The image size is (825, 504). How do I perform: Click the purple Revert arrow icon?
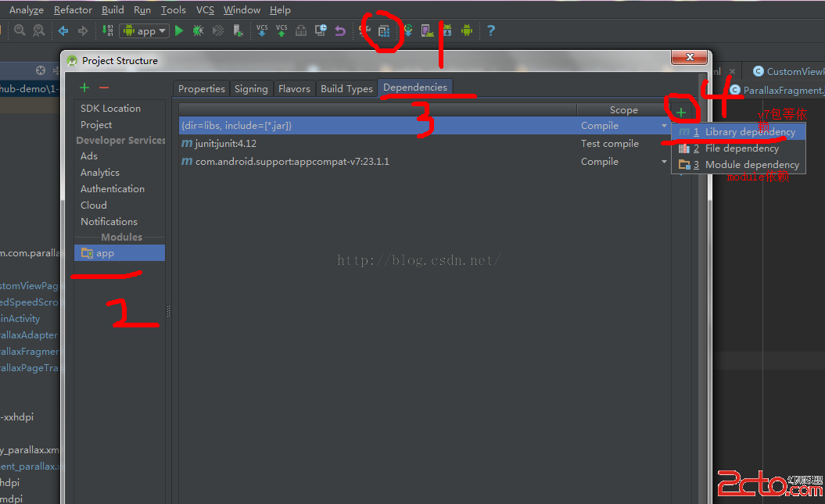coord(340,31)
